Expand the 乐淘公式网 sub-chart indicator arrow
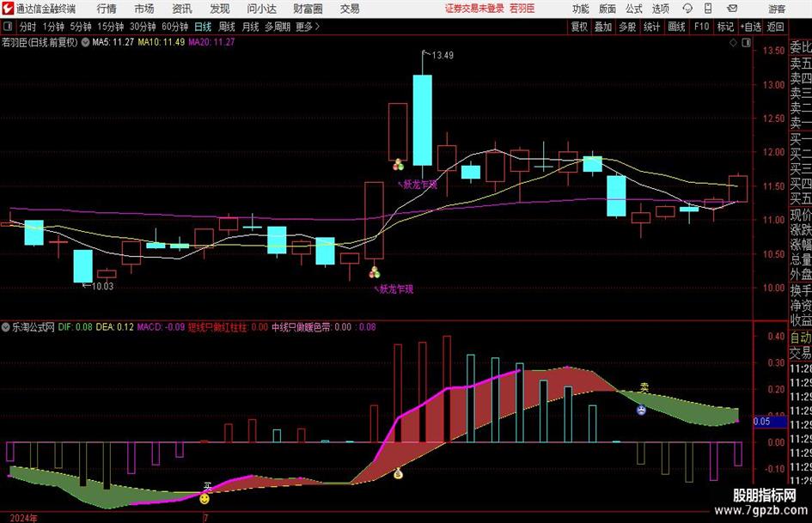This screenshot has height=523, width=812. 6,327
